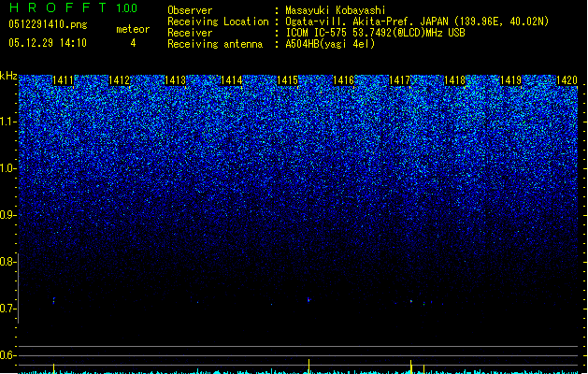Screen dimensions: 588x374
Task: Click the meteor echo at 1417
Action: point(411,301)
